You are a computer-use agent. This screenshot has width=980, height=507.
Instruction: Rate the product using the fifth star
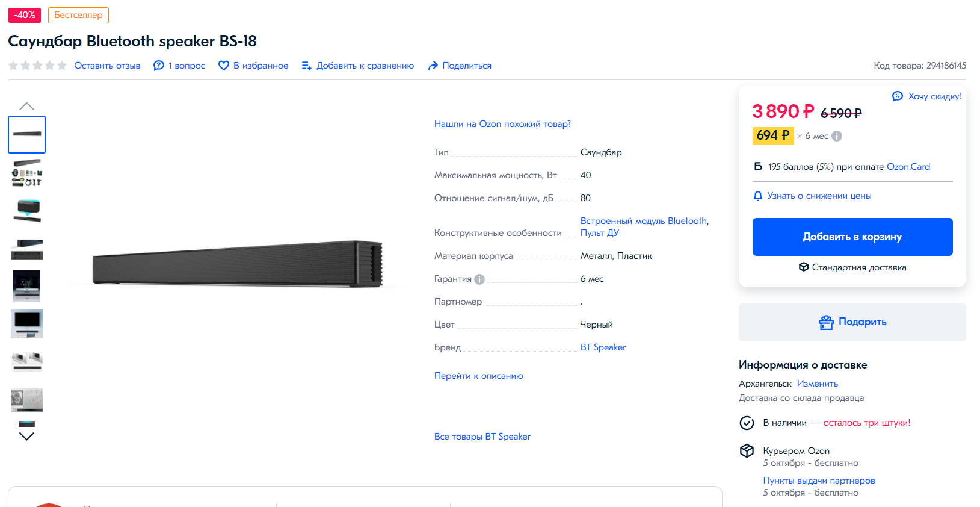click(61, 66)
